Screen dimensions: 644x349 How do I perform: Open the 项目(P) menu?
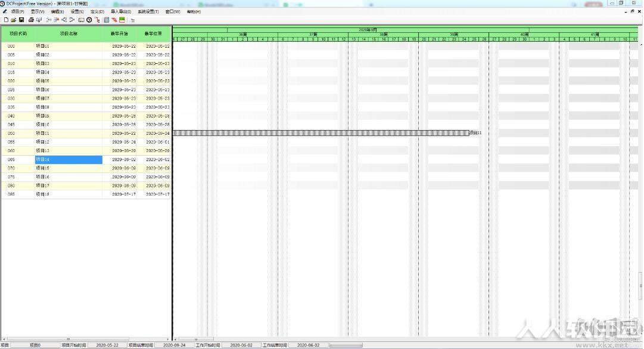pos(18,11)
